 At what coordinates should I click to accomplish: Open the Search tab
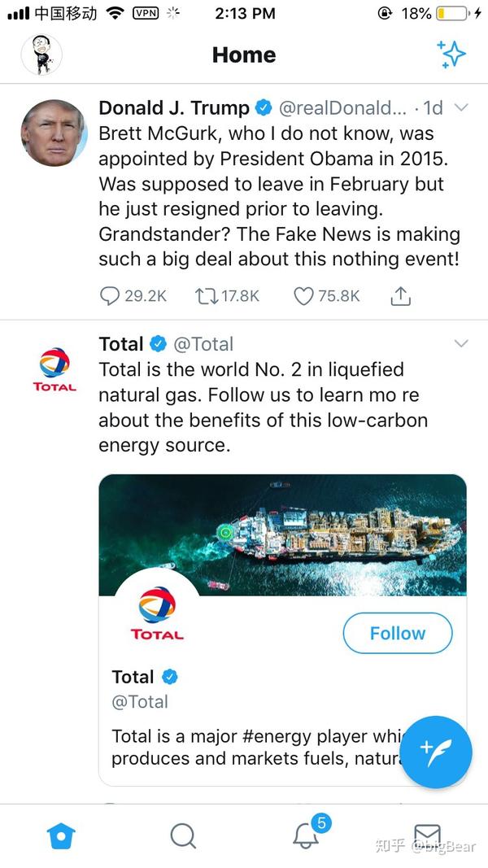pos(183,835)
